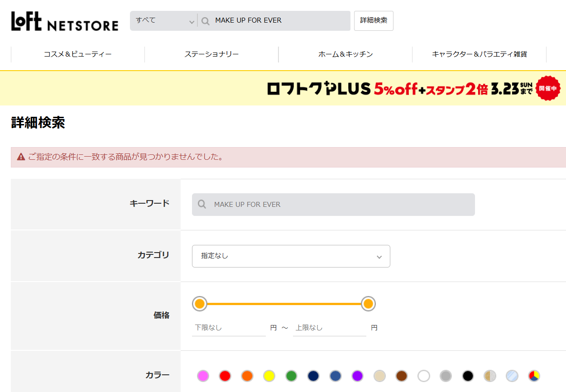Select the red color swatch

click(x=225, y=376)
